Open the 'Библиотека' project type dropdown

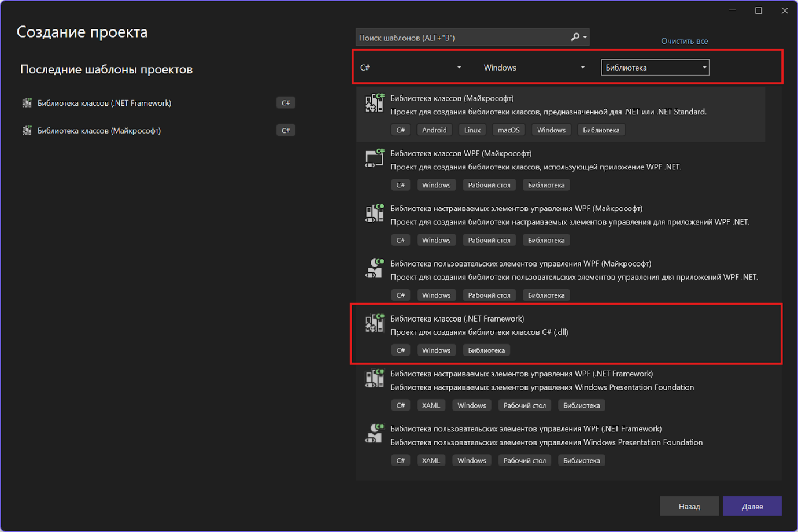(655, 67)
